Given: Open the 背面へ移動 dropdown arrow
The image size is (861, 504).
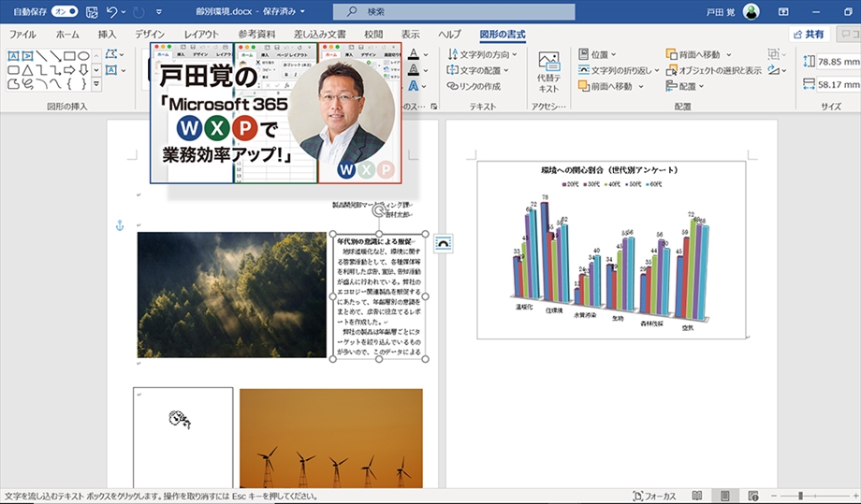Looking at the screenshot, I should coord(729,55).
